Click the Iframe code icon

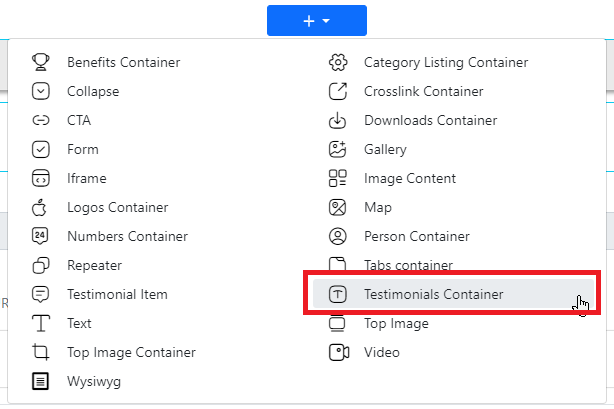41,178
